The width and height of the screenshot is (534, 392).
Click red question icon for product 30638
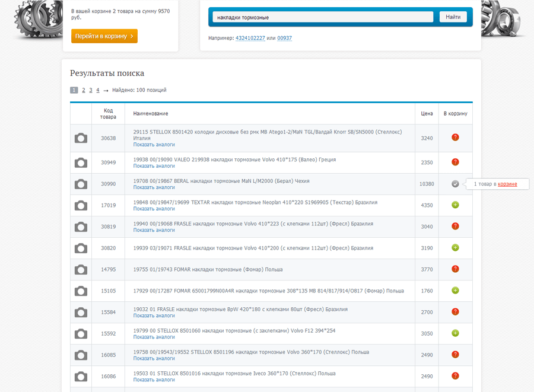(x=455, y=138)
